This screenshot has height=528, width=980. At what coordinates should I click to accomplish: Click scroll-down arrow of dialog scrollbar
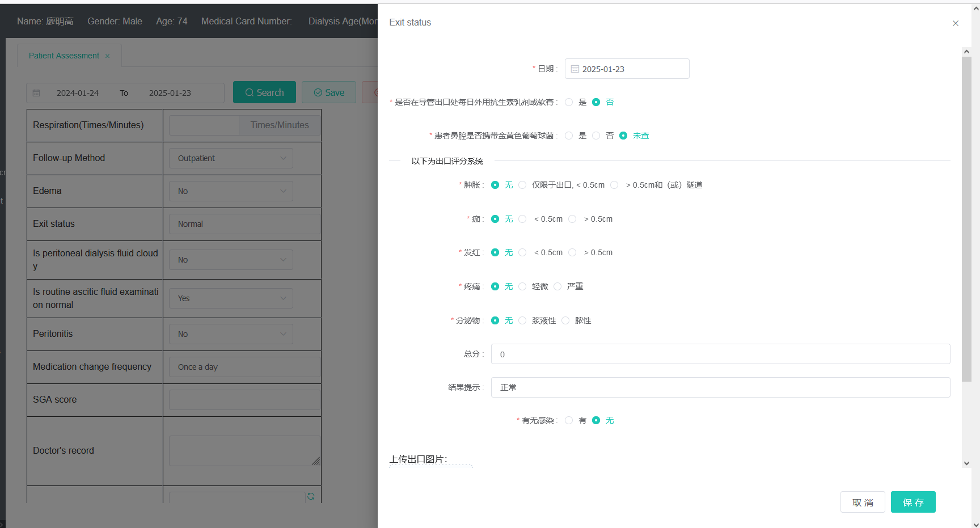(x=966, y=463)
